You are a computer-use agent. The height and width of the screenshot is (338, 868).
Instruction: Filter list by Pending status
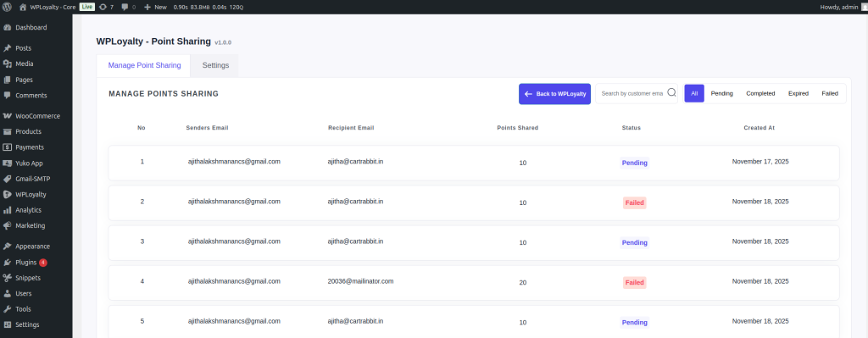coord(722,93)
